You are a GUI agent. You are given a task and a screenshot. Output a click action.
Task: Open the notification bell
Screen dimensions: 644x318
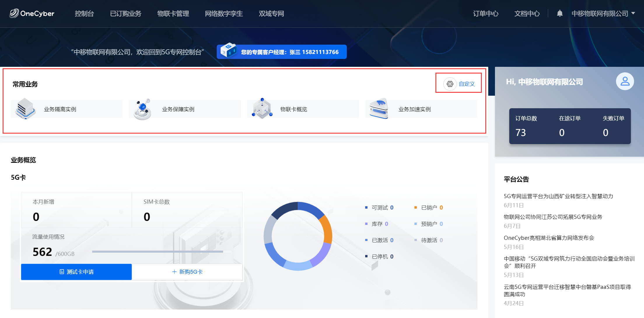tap(559, 13)
